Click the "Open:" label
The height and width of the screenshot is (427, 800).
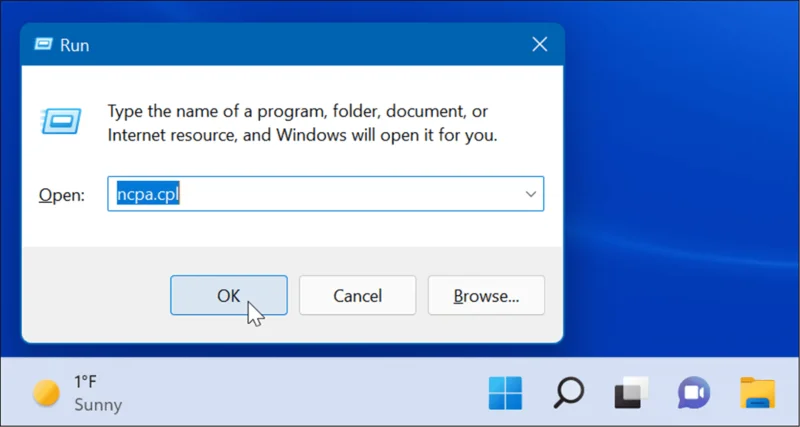[62, 195]
